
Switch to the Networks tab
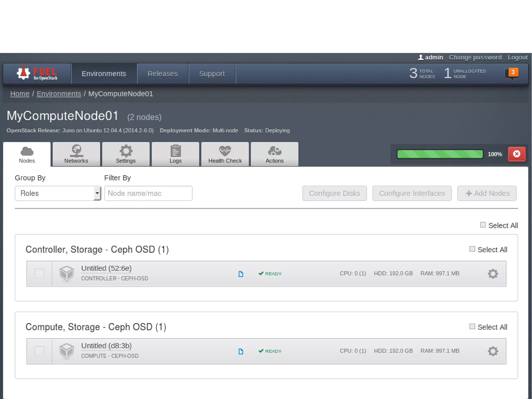pyautogui.click(x=76, y=154)
